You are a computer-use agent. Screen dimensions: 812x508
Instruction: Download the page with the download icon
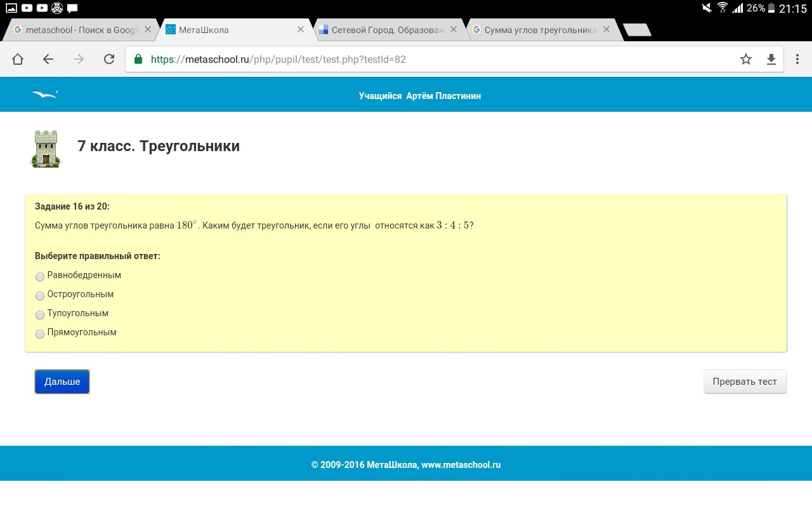771,59
